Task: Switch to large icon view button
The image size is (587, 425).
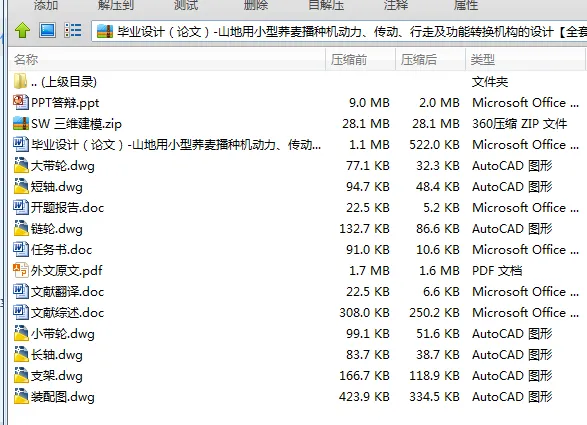Action: 47,30
